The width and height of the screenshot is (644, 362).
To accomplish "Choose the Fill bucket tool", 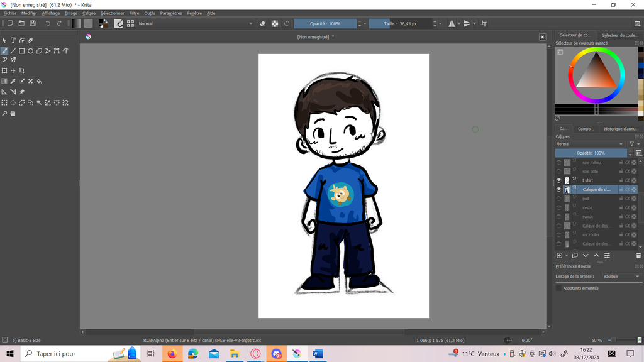I will tap(39, 81).
